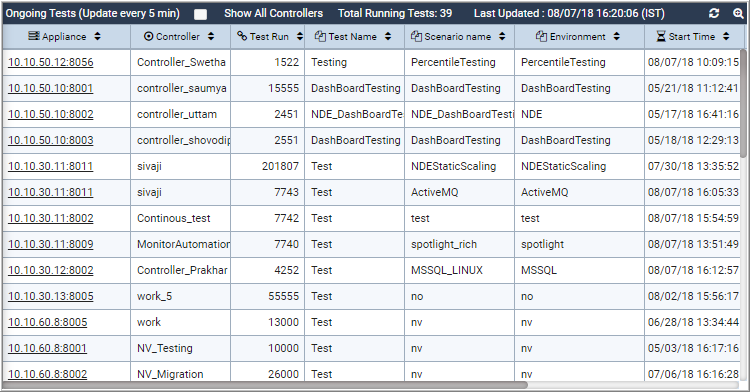Screen dimensions: 750x392
Task: Select start time 08/07/18 16:05:33
Action: coord(693,192)
